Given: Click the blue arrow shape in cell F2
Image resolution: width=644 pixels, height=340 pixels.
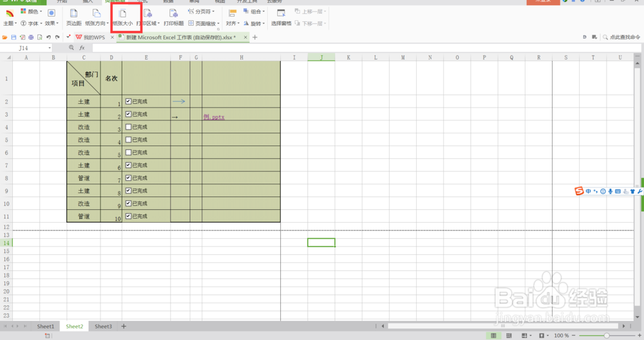Looking at the screenshot, I should (x=178, y=101).
